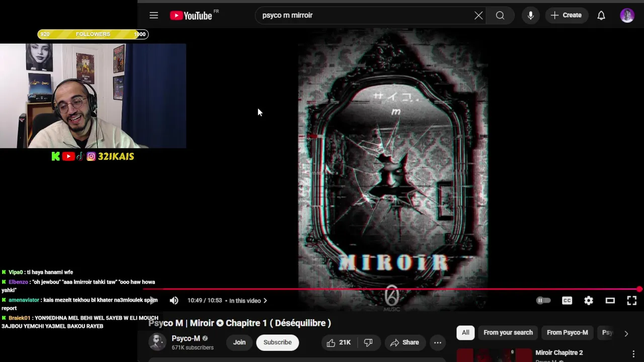Image resolution: width=644 pixels, height=362 pixels.
Task: Switch to theater mode
Action: 610,301
